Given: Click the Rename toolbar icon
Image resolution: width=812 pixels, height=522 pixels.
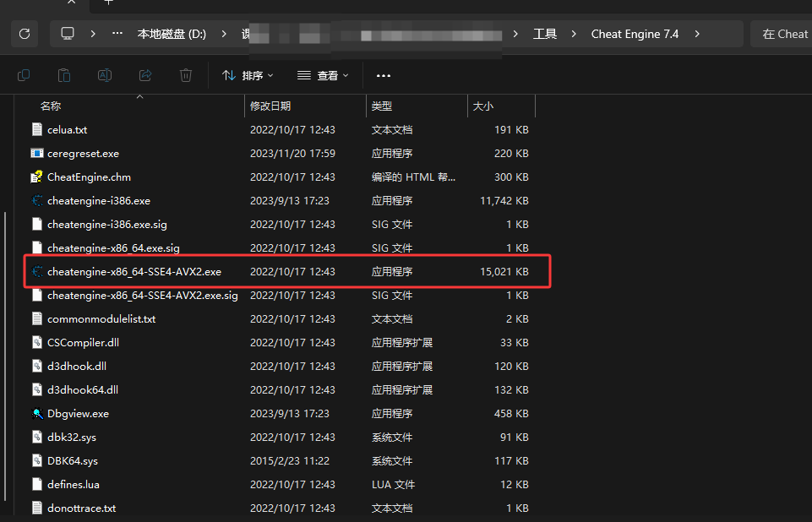Looking at the screenshot, I should point(105,76).
